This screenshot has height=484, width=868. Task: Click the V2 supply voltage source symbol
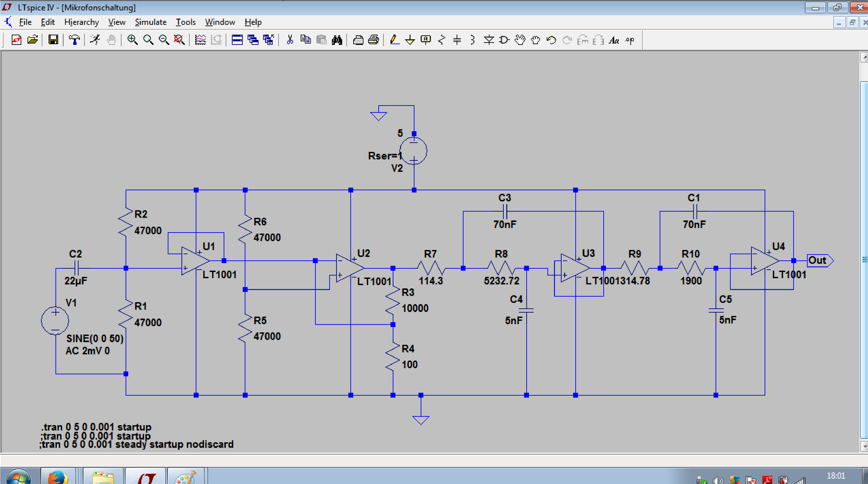click(x=413, y=150)
